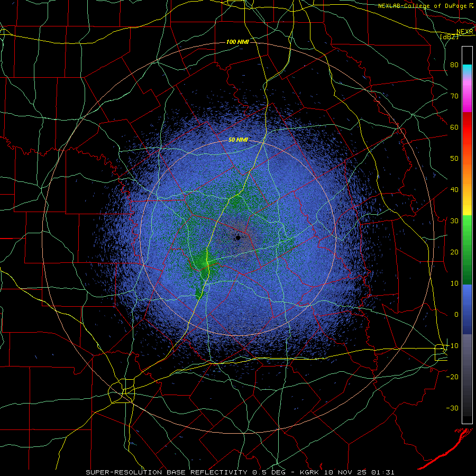Viewport: 476px width, 476px height.
Task: Select the 80 tick label on dBZ scale
Action: click(x=454, y=65)
